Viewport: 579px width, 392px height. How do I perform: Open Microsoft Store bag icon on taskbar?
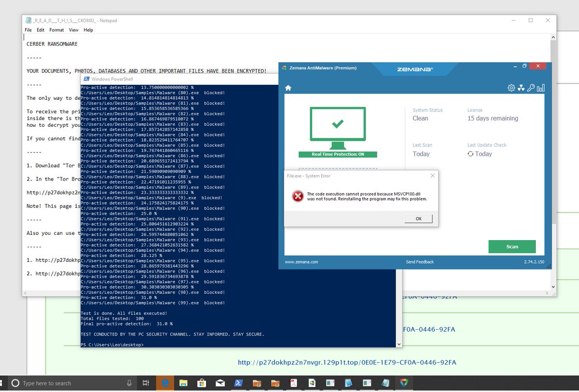pos(202,383)
